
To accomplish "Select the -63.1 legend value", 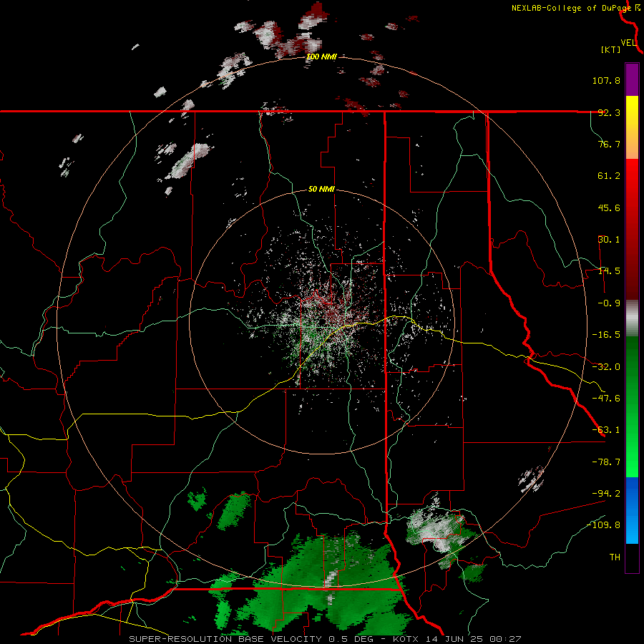I will pos(606,430).
